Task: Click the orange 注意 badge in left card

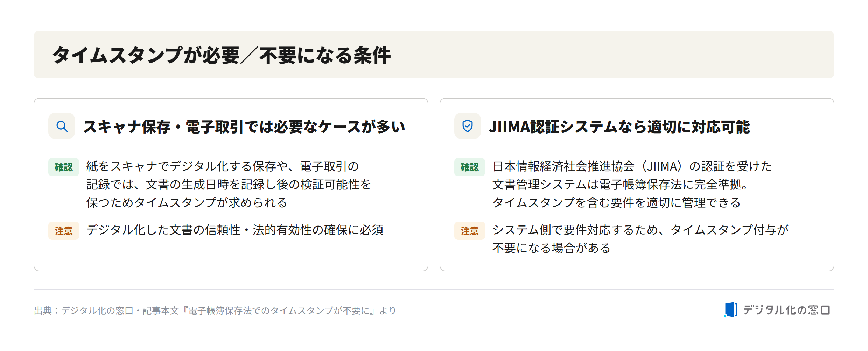Action: point(64,231)
